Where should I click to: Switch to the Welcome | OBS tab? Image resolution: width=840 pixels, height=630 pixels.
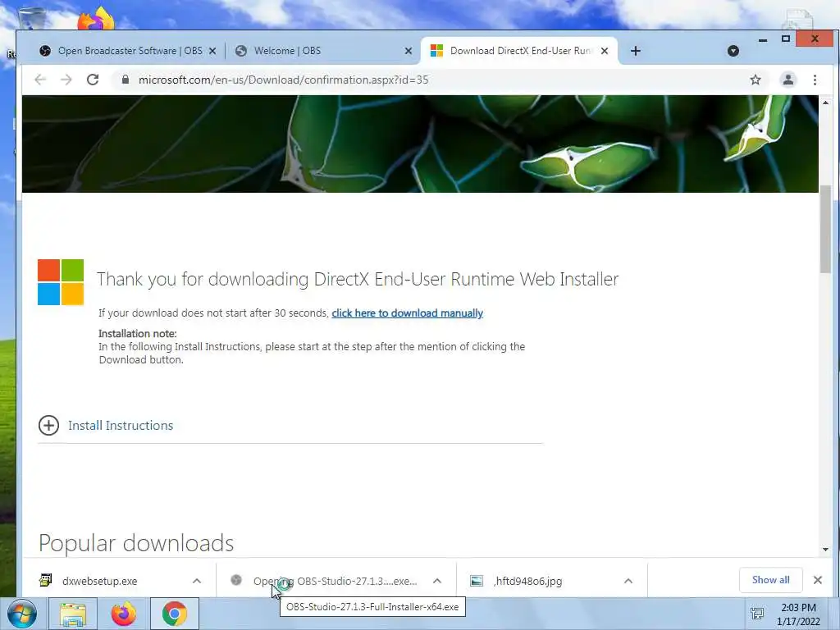(322, 51)
